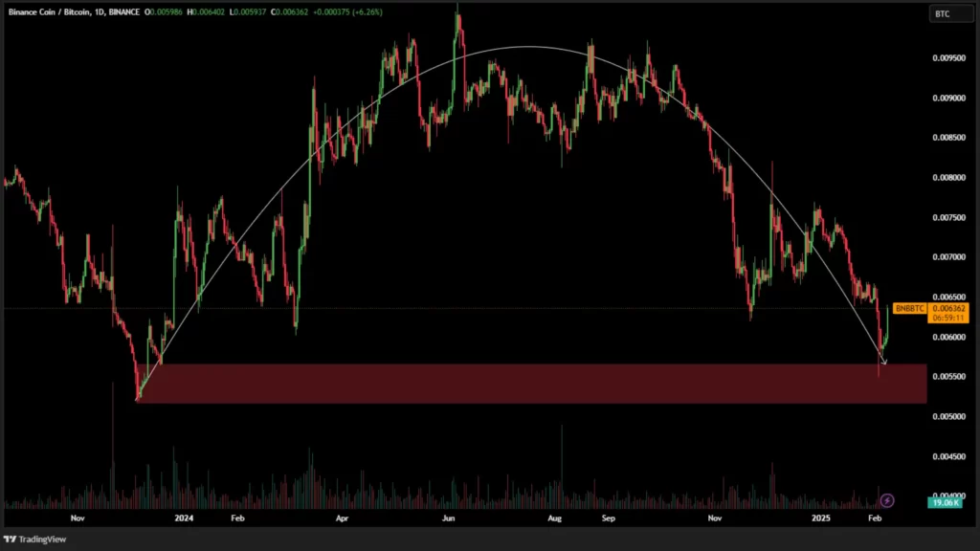This screenshot has height=551, width=980.
Task: Click the 0.007000 price axis label
Action: pyautogui.click(x=948, y=256)
